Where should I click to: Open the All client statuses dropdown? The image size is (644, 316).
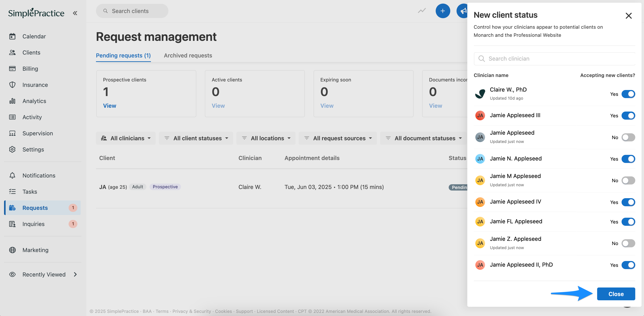(x=196, y=138)
